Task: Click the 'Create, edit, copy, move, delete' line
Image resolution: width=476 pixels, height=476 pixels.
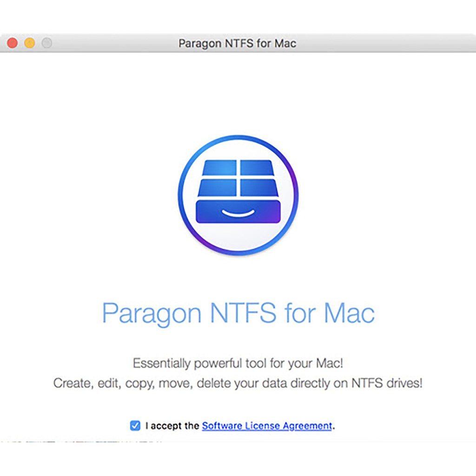Action: [x=238, y=383]
